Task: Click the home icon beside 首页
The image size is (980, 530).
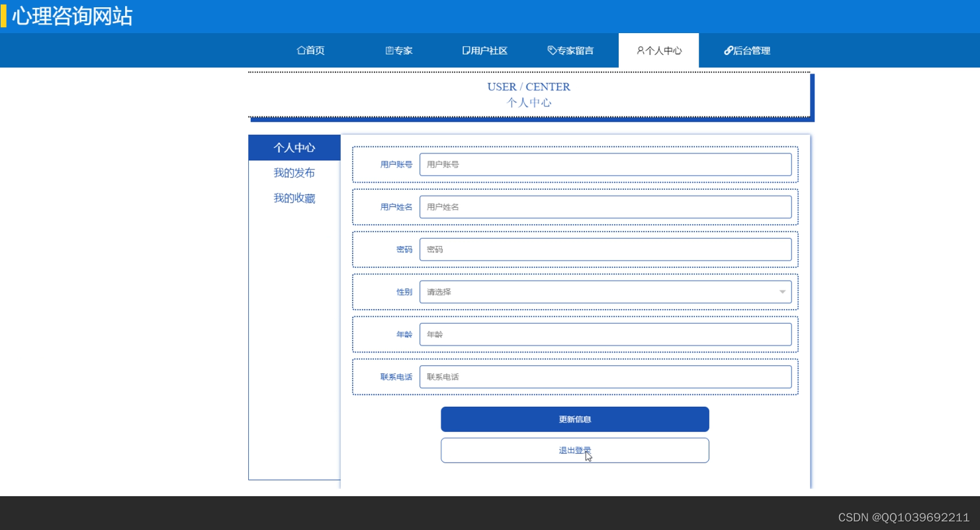Action: point(301,50)
